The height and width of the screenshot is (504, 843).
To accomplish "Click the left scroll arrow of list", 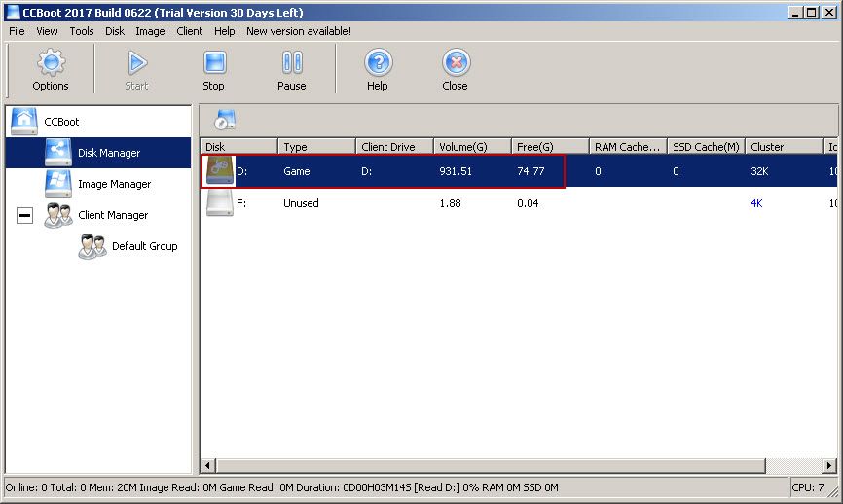I will click(x=208, y=465).
